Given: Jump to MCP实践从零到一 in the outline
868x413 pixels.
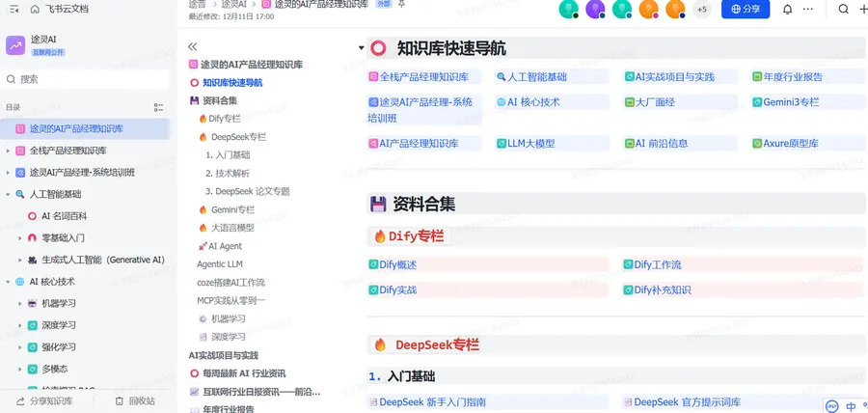Looking at the screenshot, I should tap(231, 301).
